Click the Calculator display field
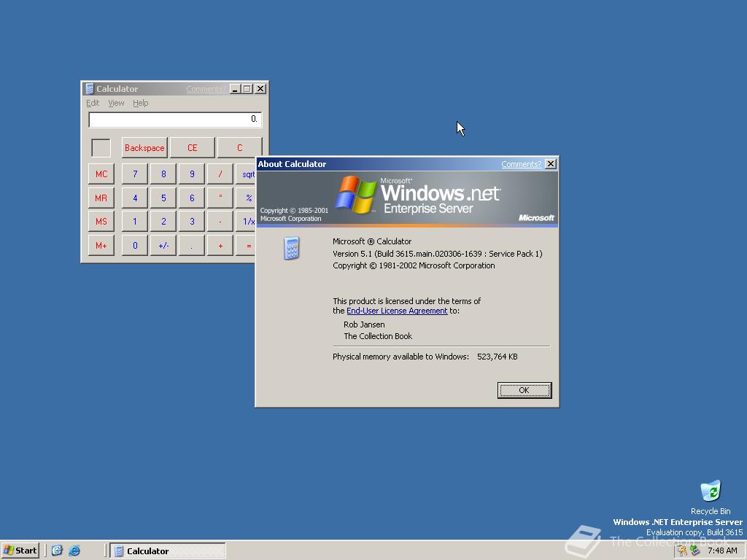Screen dimensions: 747x560 pyautogui.click(x=175, y=120)
